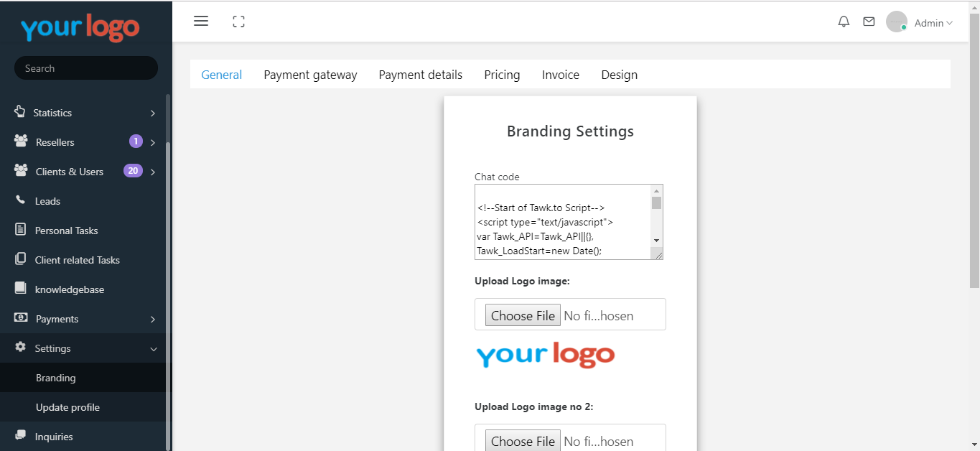Expand the Resellers submenu chevron
Image resolution: width=980 pixels, height=451 pixels.
click(x=153, y=142)
